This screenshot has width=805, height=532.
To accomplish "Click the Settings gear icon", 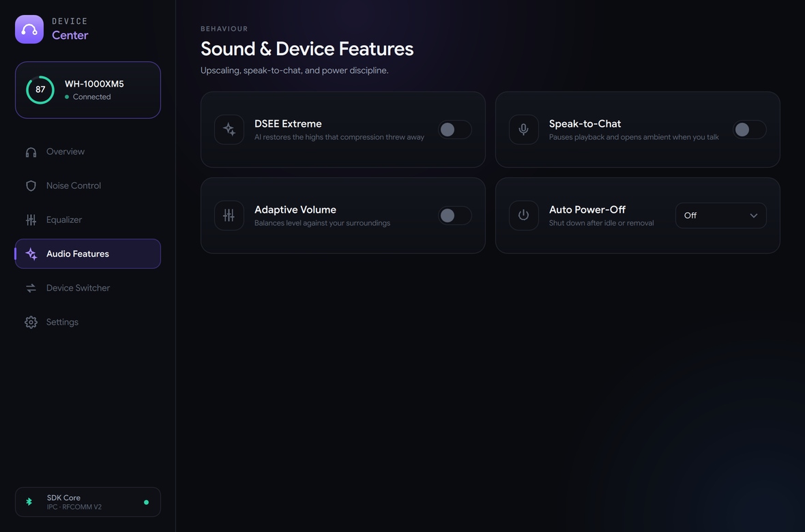I will [x=31, y=322].
